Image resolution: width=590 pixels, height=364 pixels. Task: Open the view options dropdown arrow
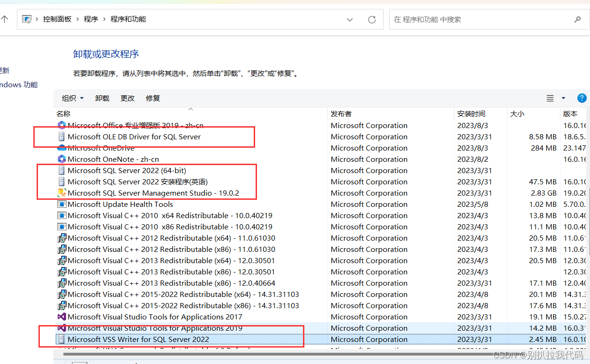pyautogui.click(x=563, y=98)
